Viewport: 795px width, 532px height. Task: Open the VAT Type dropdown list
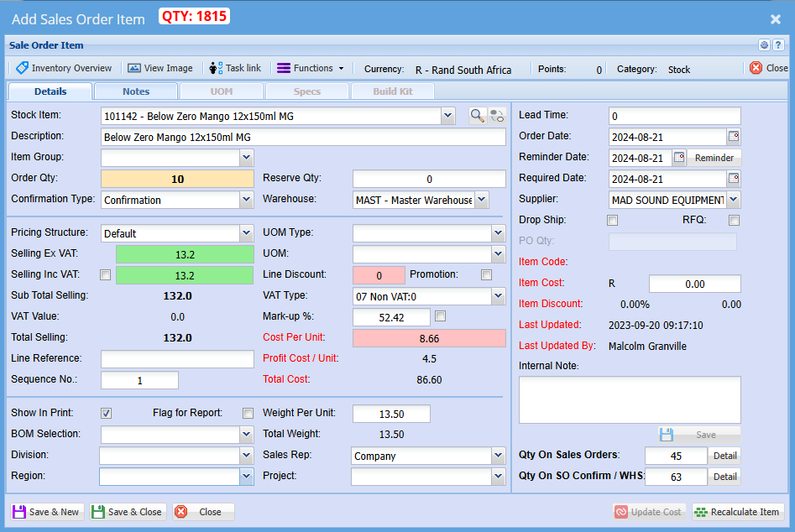pyautogui.click(x=497, y=296)
